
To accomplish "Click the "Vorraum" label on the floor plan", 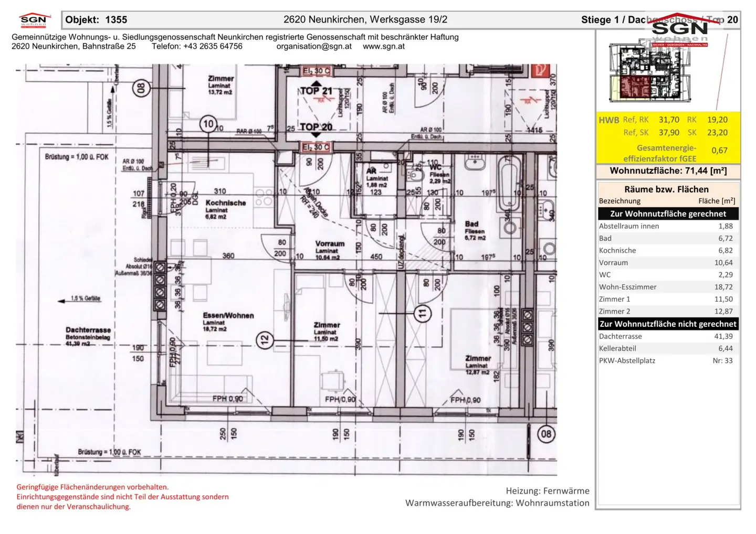I will click(330, 244).
